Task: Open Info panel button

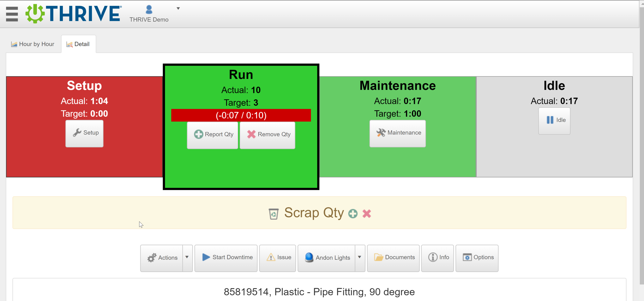Action: tap(437, 258)
